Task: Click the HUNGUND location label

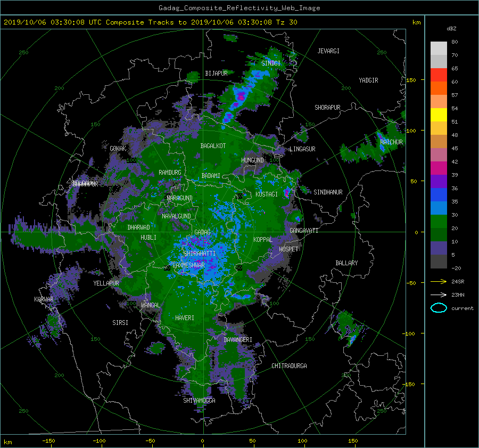Action: pyautogui.click(x=252, y=160)
